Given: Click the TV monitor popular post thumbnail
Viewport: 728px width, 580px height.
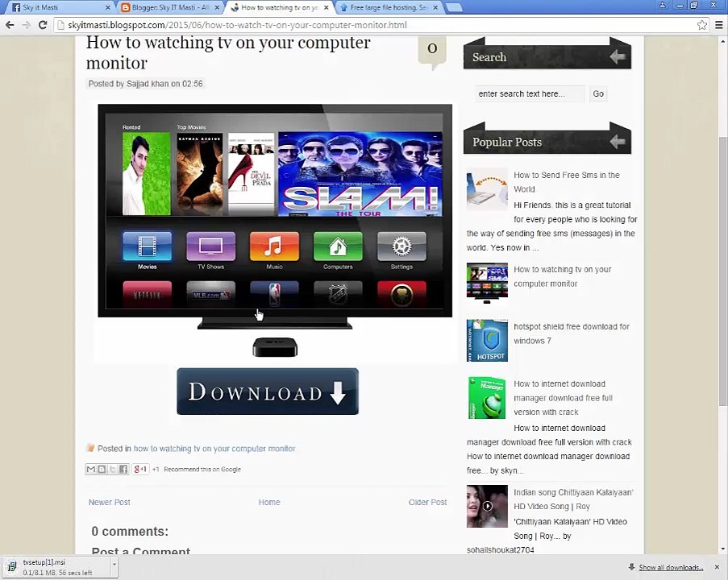Looking at the screenshot, I should coord(487,283).
